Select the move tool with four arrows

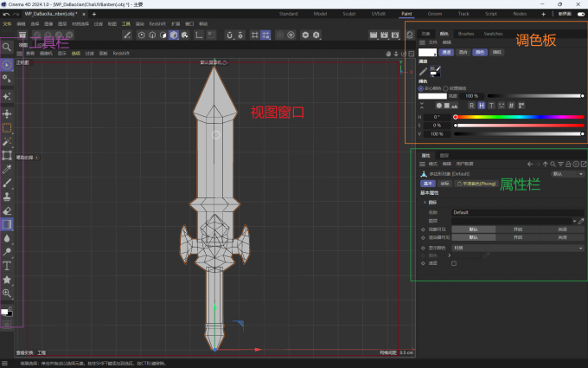[7, 113]
